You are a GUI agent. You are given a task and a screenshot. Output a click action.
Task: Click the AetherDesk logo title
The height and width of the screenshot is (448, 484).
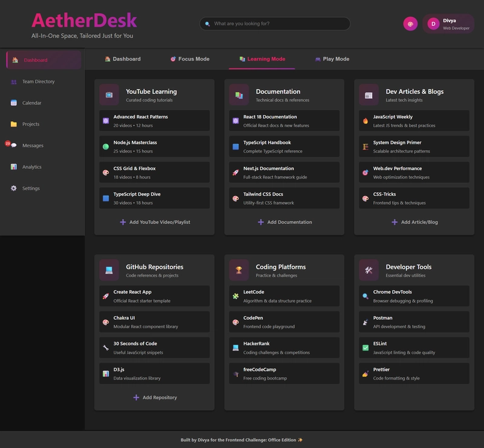(x=84, y=21)
